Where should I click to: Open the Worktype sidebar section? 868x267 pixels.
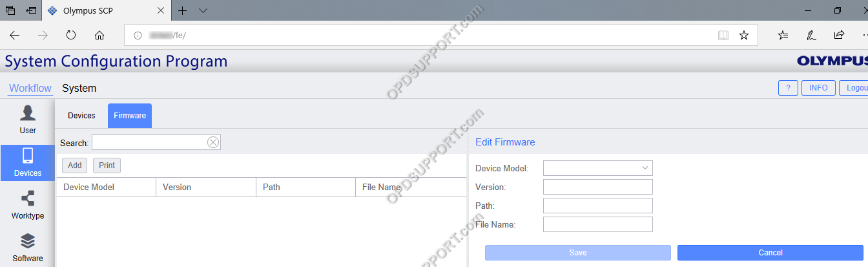(x=28, y=205)
